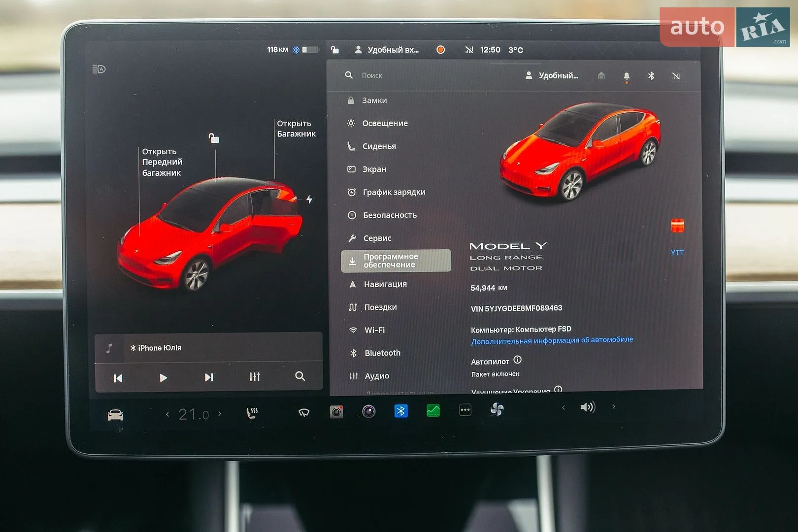Tap the 21.0 temperature value
The width and height of the screenshot is (798, 532).
point(194,414)
